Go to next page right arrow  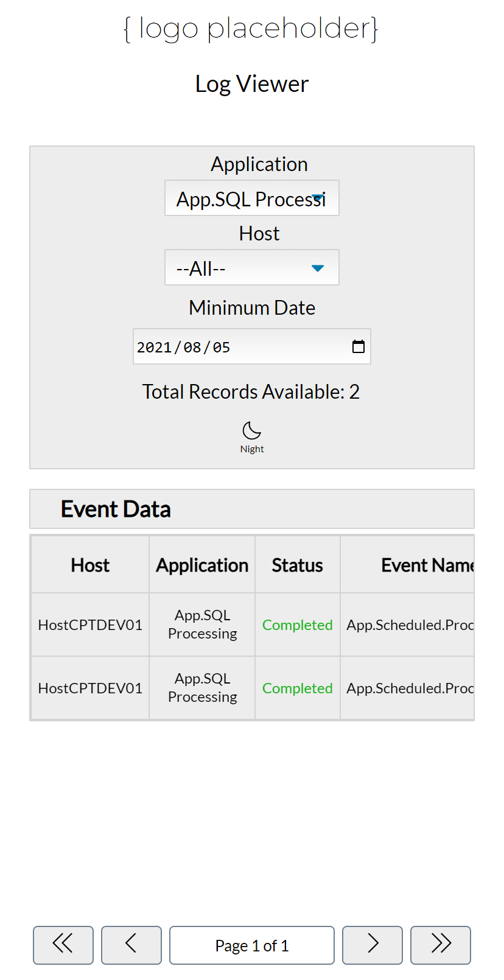[373, 945]
